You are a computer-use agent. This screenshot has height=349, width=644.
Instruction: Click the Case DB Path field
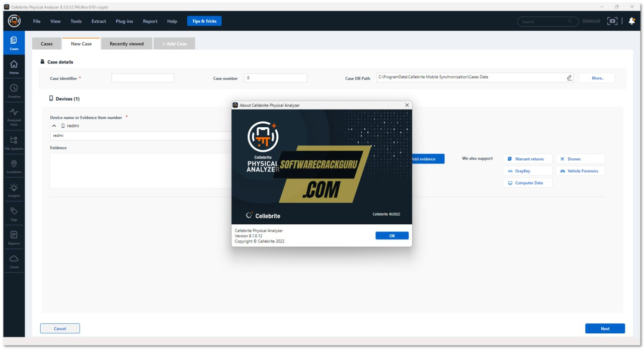click(x=474, y=77)
